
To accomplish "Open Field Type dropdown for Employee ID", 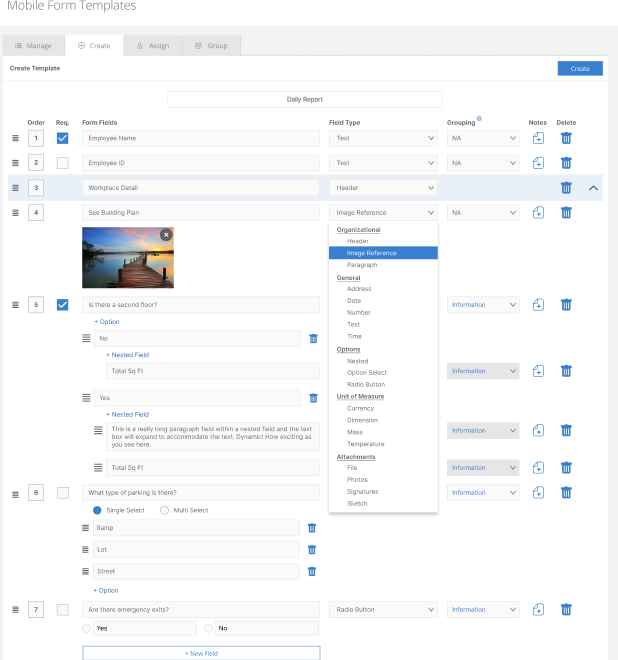I will [383, 163].
